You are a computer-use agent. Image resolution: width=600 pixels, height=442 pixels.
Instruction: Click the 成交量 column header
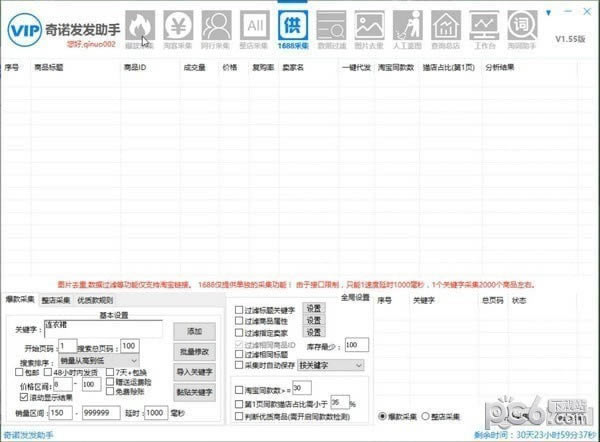click(x=194, y=67)
